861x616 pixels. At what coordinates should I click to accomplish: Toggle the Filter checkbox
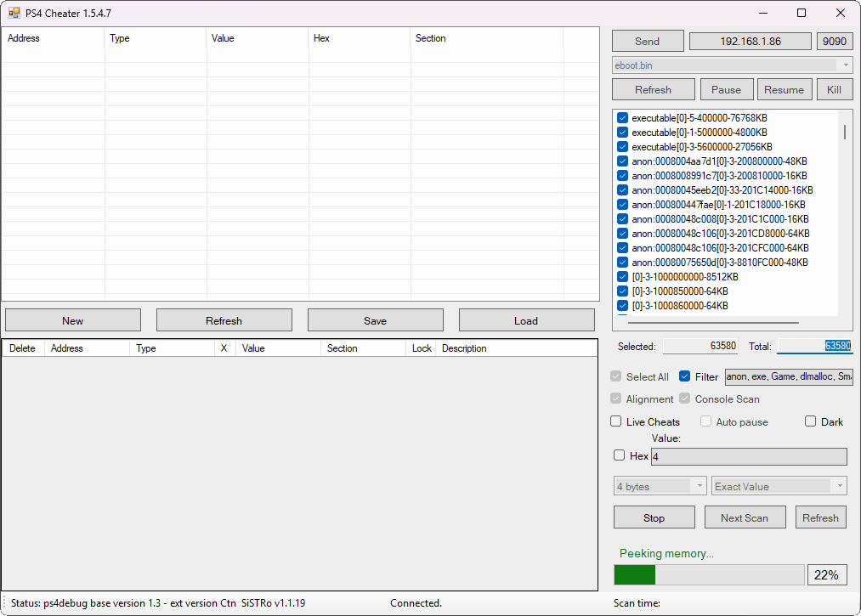tap(684, 376)
